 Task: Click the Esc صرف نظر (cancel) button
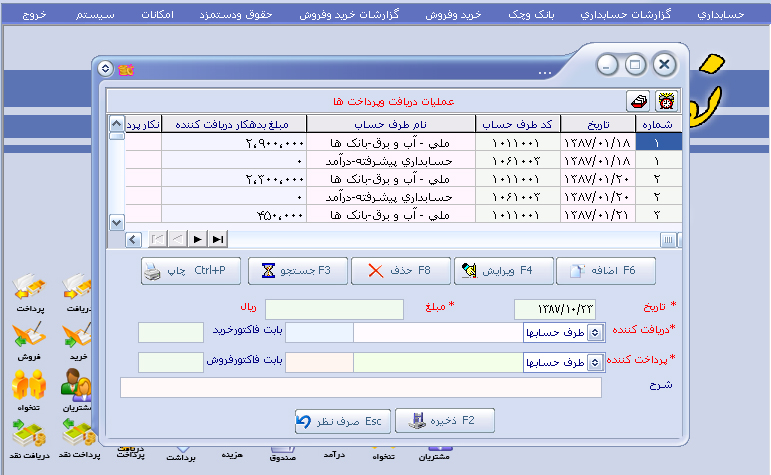click(339, 422)
